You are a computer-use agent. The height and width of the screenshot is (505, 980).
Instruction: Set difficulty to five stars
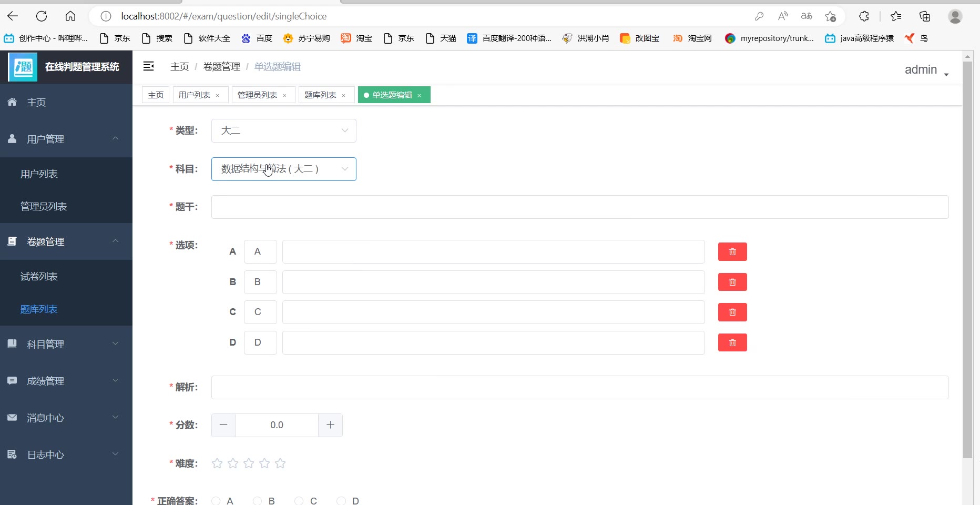coord(280,463)
